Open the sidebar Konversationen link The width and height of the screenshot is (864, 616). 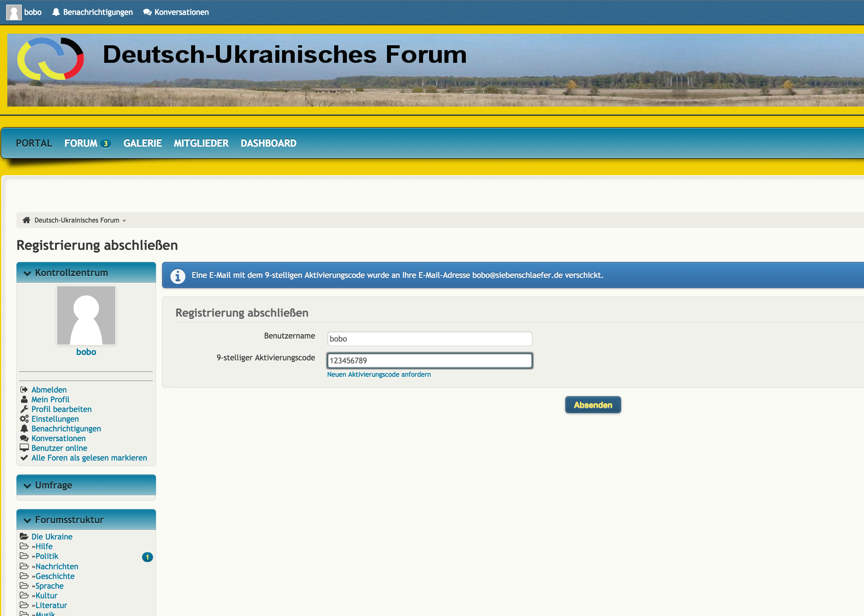click(x=58, y=438)
